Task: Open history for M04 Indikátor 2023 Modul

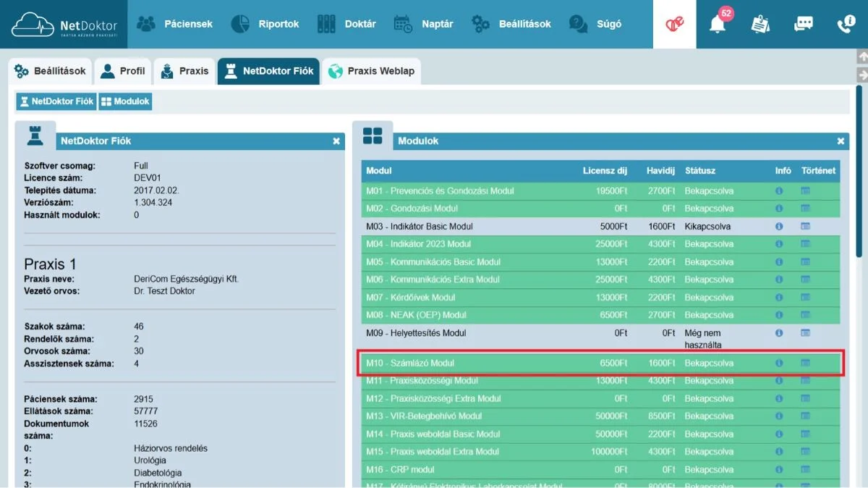Action: point(805,244)
